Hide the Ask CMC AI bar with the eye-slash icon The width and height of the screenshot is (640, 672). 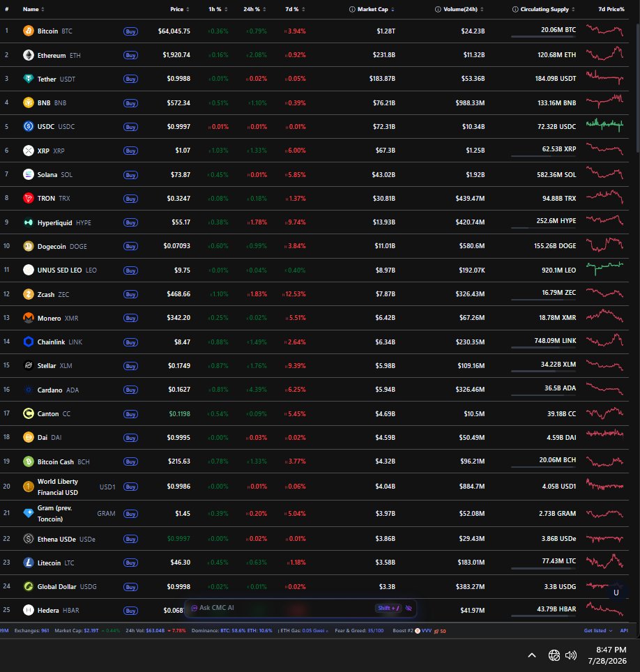coord(409,608)
